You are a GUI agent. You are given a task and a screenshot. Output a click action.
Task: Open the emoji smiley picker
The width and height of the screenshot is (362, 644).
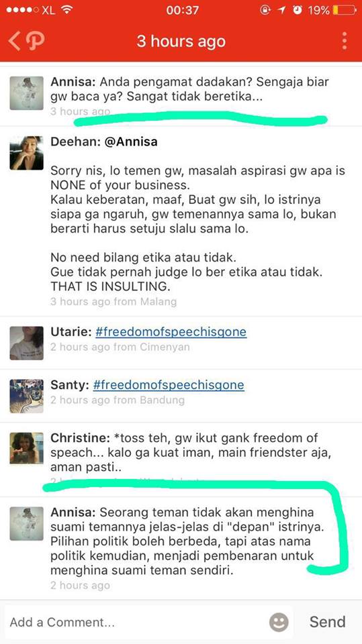pyautogui.click(x=279, y=622)
